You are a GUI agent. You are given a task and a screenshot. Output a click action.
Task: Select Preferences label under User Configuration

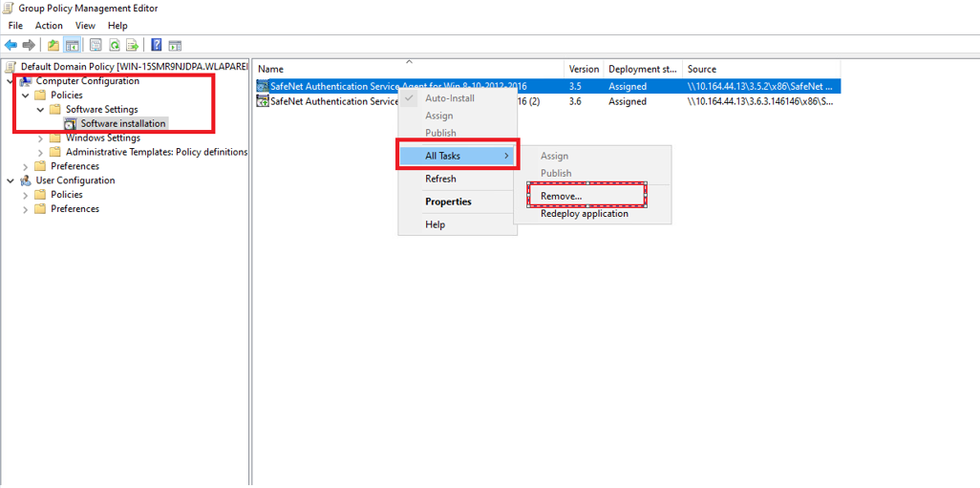(75, 209)
